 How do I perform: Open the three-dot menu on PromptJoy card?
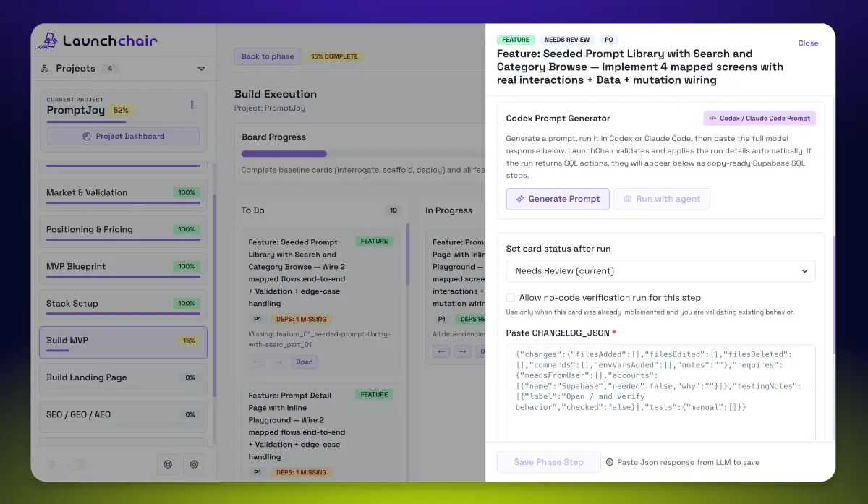click(192, 105)
